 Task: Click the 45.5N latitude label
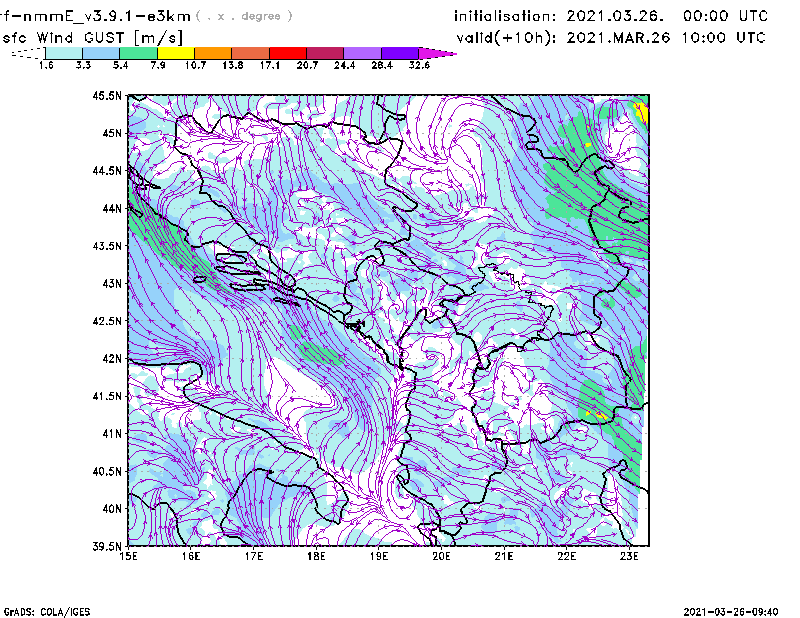tap(107, 95)
